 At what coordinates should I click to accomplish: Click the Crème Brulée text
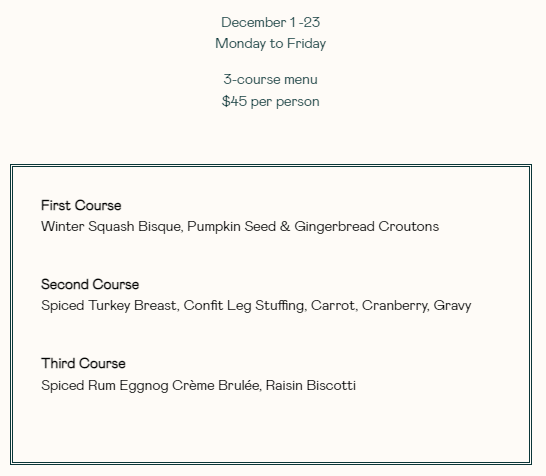coord(216,386)
